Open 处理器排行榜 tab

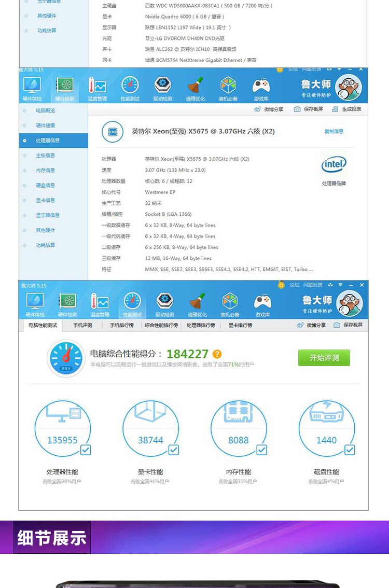(x=201, y=325)
